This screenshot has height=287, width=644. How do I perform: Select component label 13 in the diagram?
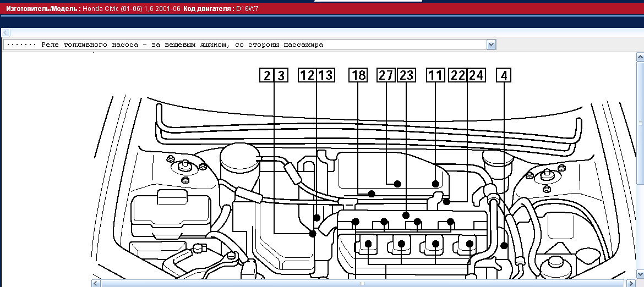325,75
